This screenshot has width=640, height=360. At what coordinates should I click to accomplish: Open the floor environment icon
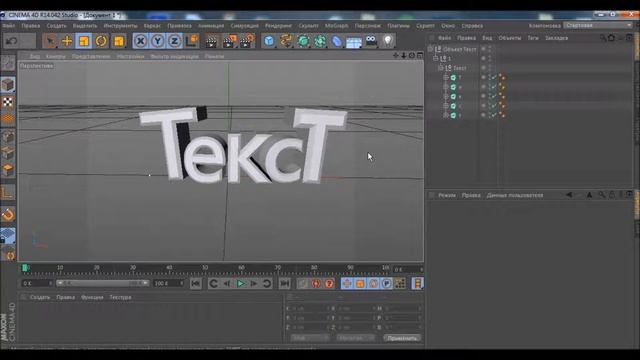tap(354, 41)
